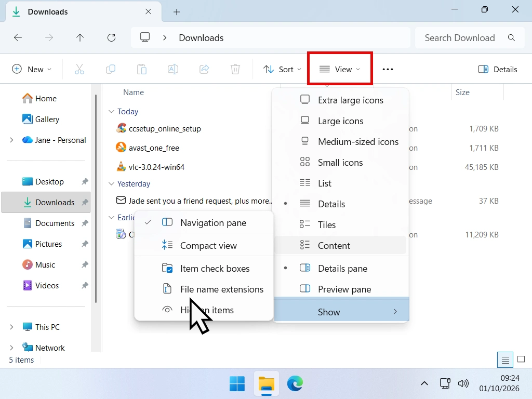Open File Explorer from the taskbar

tap(267, 384)
